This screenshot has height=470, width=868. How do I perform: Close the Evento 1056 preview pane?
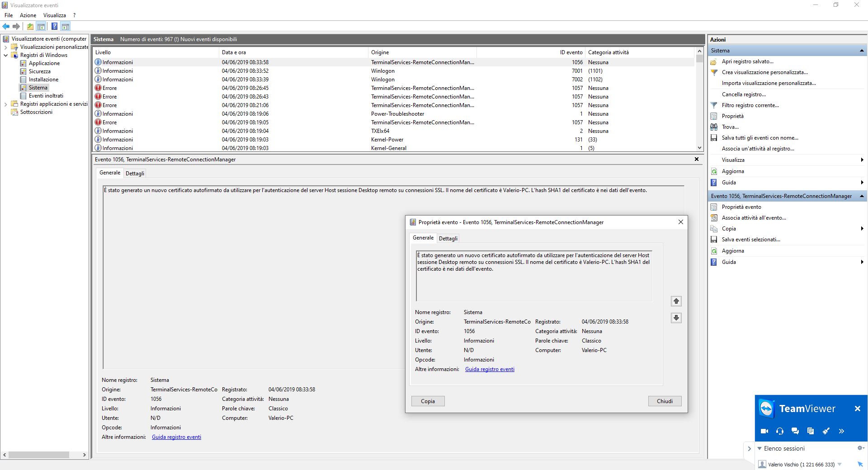pos(697,159)
